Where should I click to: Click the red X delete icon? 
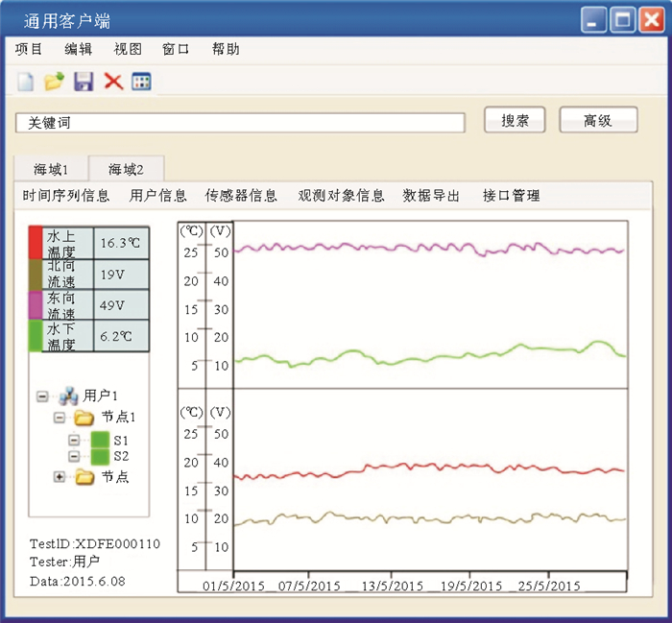tap(113, 81)
